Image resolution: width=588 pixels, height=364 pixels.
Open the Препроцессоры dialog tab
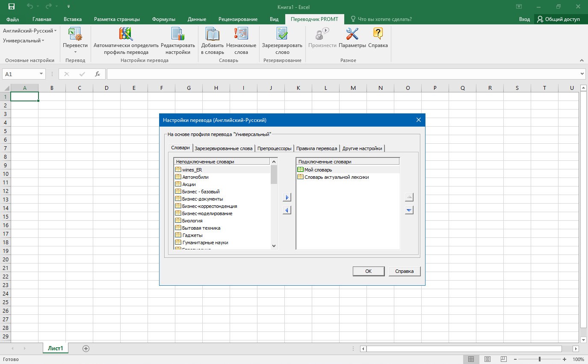click(275, 148)
